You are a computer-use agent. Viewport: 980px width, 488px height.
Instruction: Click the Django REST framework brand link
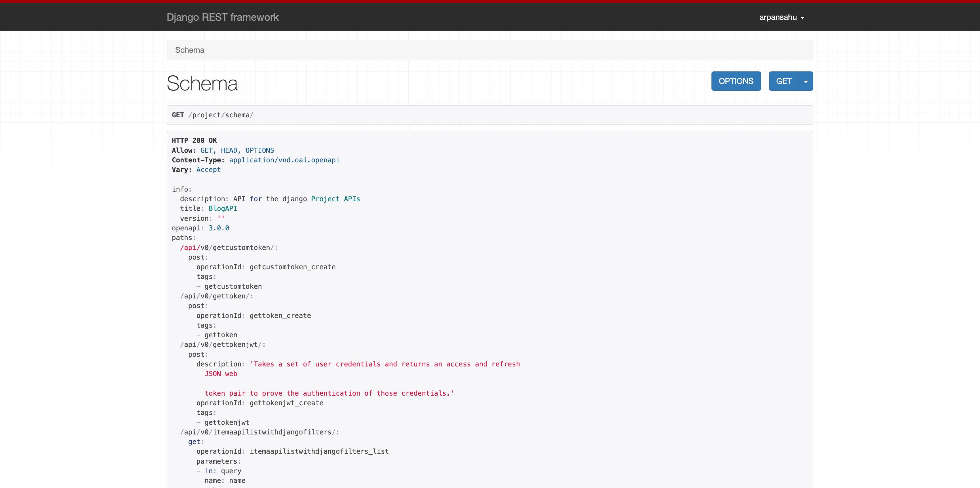(223, 17)
